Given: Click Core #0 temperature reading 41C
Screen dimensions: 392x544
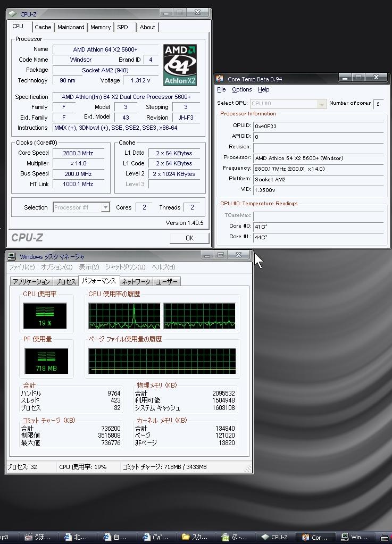Looking at the screenshot, I should 319,227.
